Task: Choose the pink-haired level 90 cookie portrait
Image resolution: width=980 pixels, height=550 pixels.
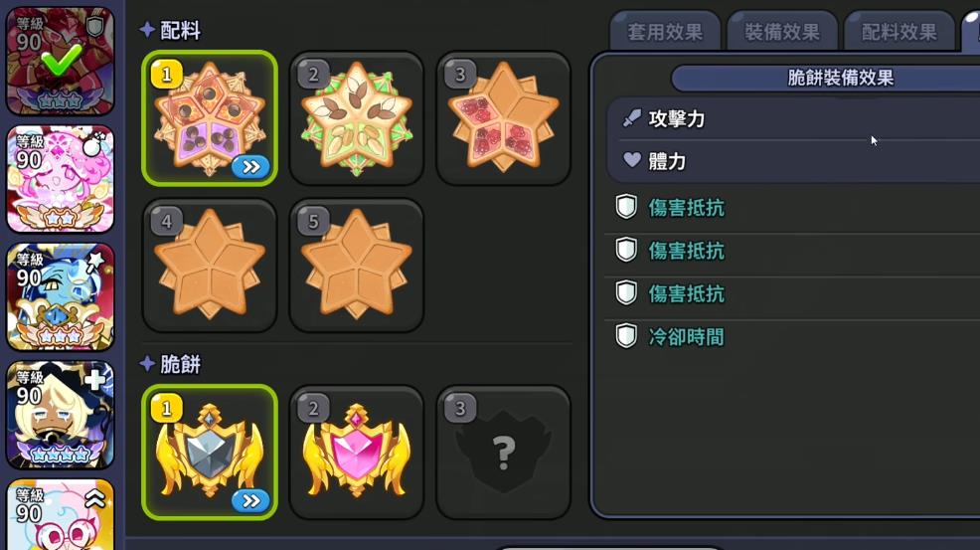Action: coord(60,179)
